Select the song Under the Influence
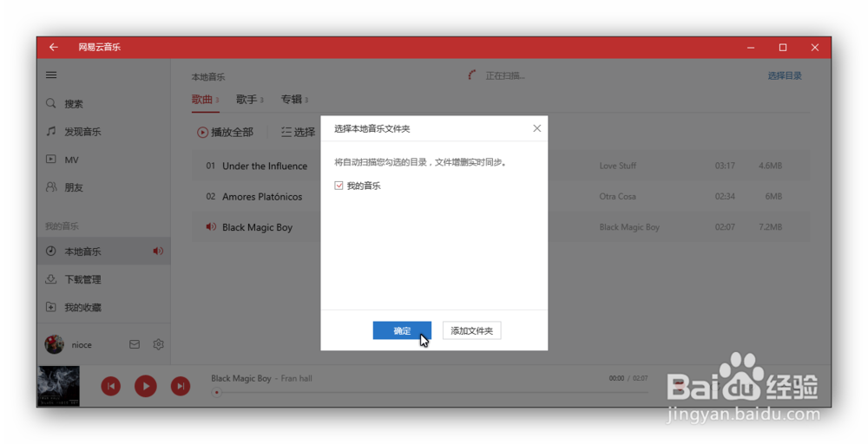 coord(265,166)
